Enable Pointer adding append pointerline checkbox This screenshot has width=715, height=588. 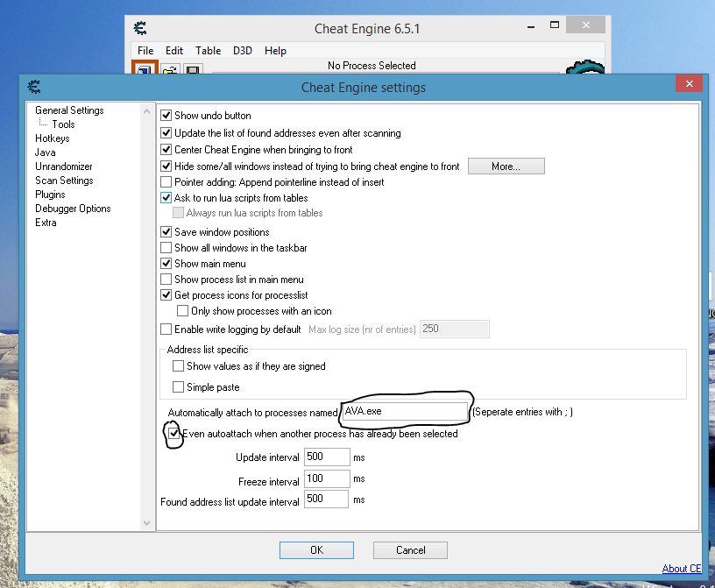coord(166,182)
